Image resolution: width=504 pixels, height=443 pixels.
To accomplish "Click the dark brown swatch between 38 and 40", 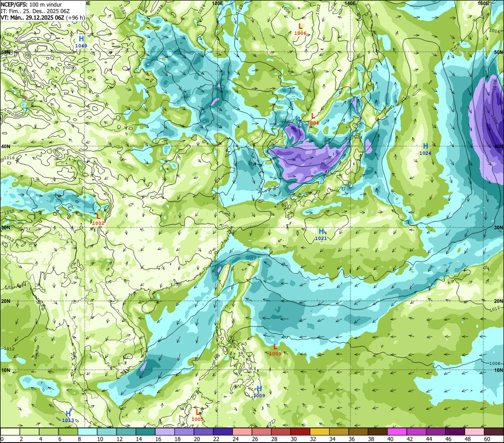I will (377, 431).
